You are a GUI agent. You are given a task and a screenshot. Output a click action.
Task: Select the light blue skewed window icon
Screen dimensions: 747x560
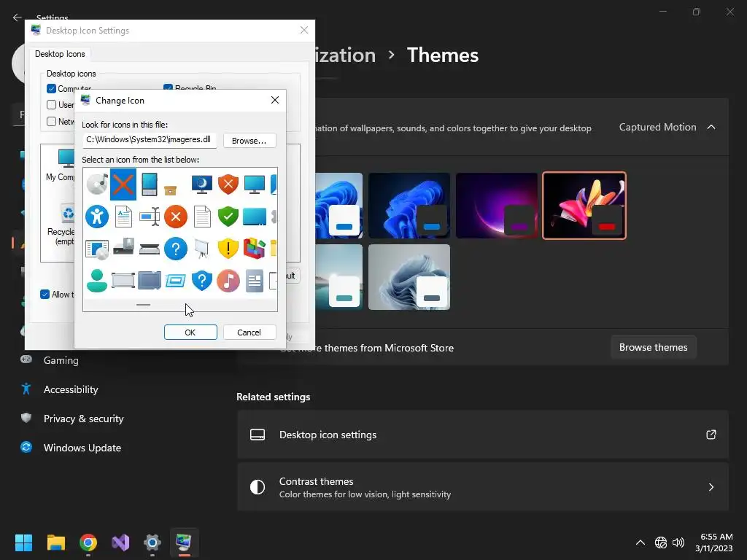point(175,281)
